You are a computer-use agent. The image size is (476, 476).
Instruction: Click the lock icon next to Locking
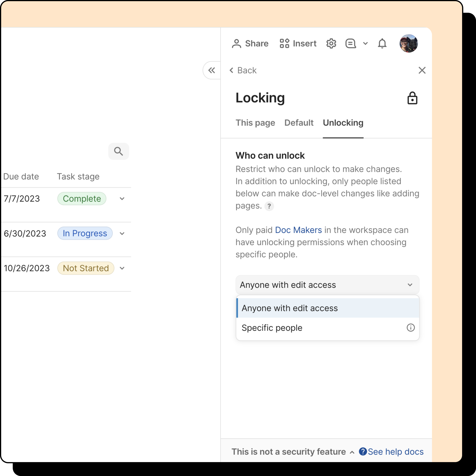[x=412, y=98]
